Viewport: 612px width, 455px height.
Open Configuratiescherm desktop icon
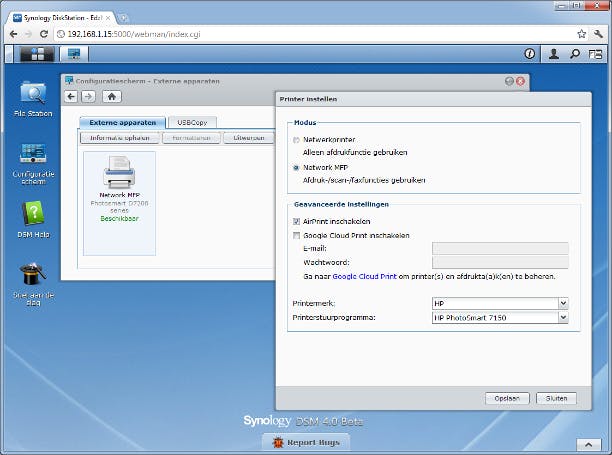[x=33, y=164]
